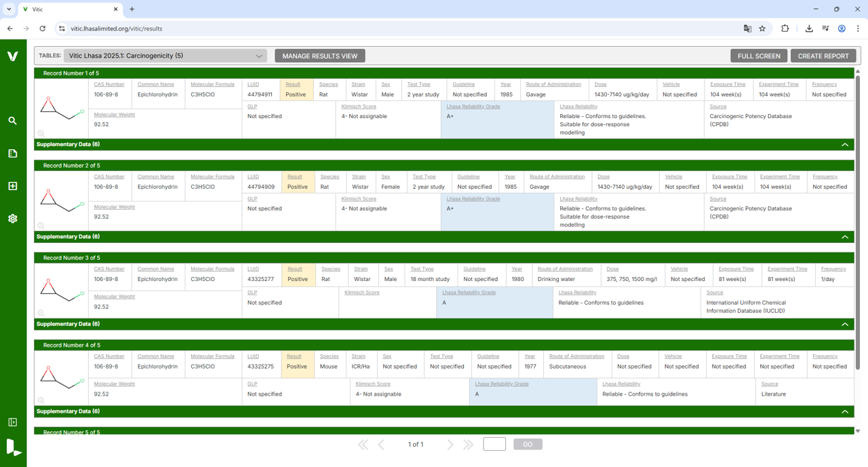The width and height of the screenshot is (868, 467).
Task: Click the page number input field
Action: [x=494, y=444]
